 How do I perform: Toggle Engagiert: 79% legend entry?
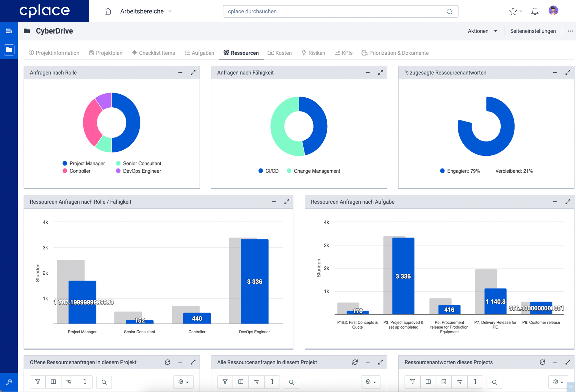tap(460, 171)
